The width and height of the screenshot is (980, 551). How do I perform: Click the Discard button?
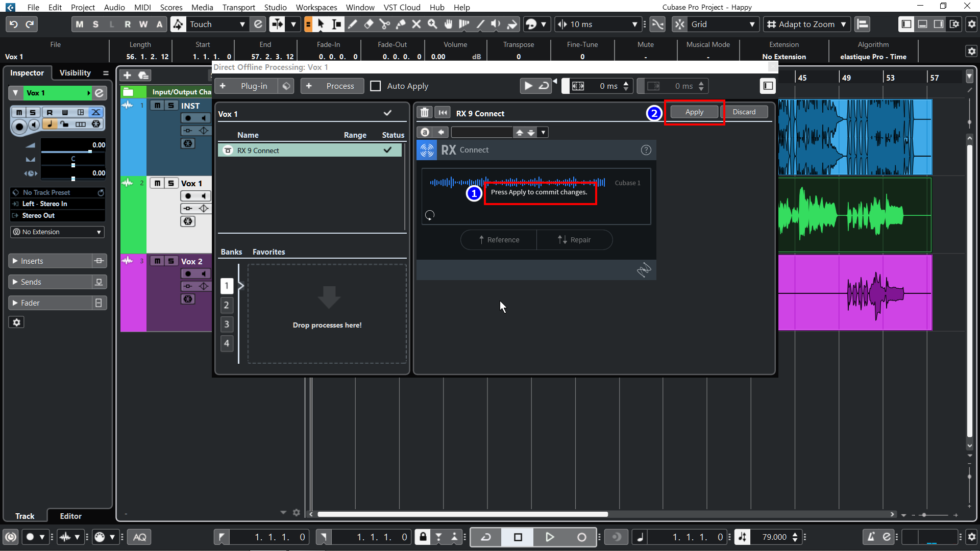tap(744, 112)
